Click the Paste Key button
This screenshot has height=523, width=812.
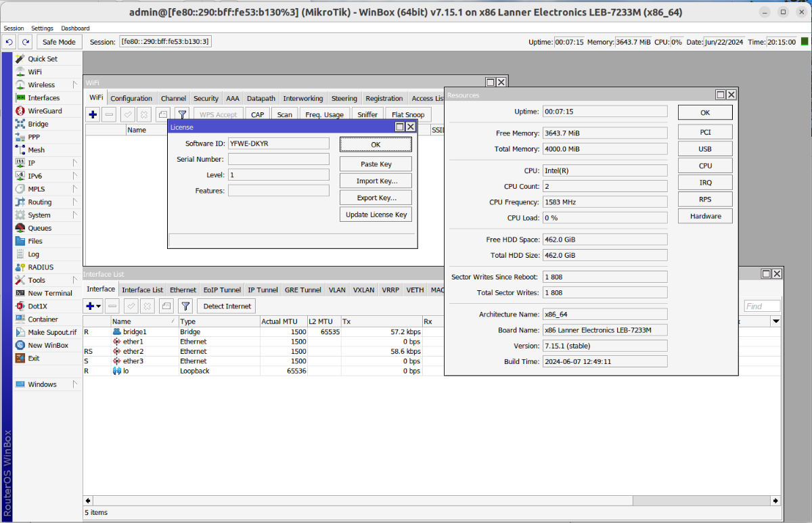(x=376, y=164)
